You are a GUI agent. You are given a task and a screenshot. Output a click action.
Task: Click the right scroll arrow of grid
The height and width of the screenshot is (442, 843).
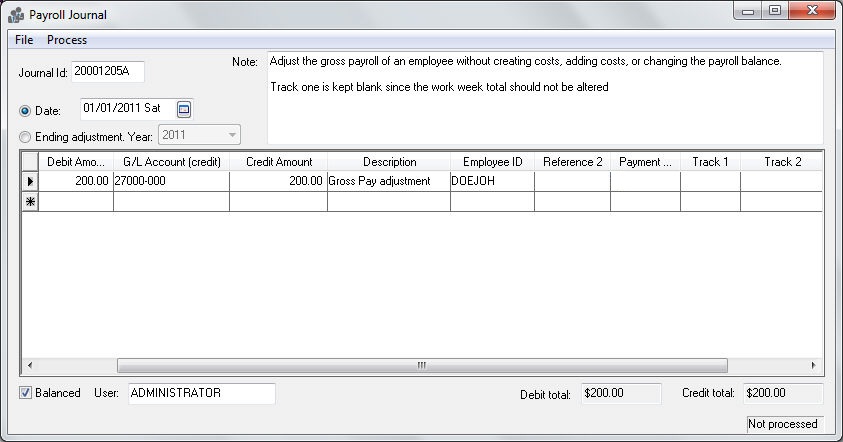click(x=815, y=366)
